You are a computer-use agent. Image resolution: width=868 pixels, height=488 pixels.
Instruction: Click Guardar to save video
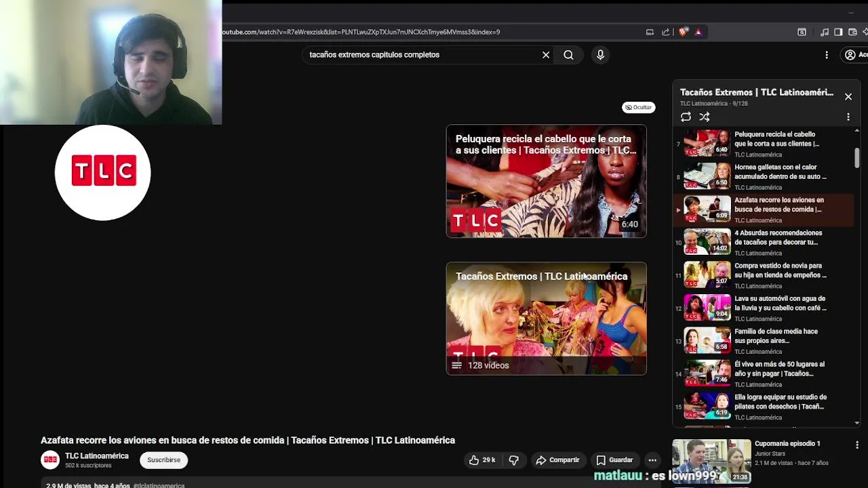pos(614,460)
